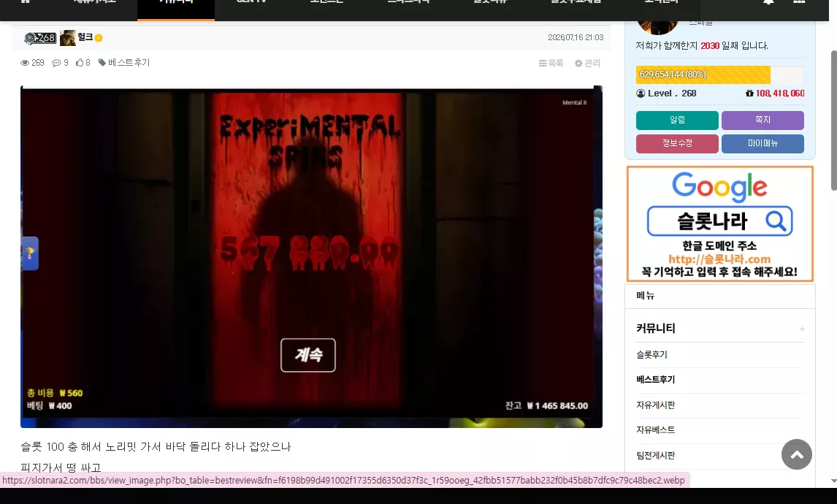Click the http://슬롯나라.com address text
The height and width of the screenshot is (504, 837).
coord(719,259)
